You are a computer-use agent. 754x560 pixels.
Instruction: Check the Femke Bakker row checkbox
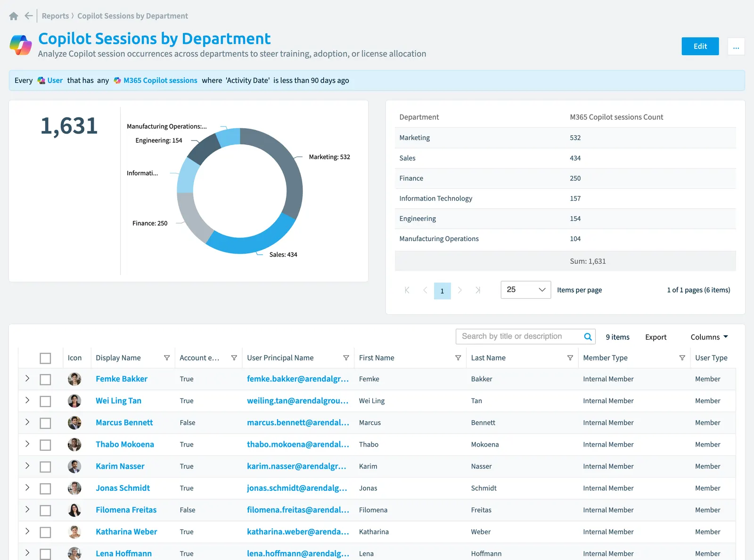click(45, 380)
